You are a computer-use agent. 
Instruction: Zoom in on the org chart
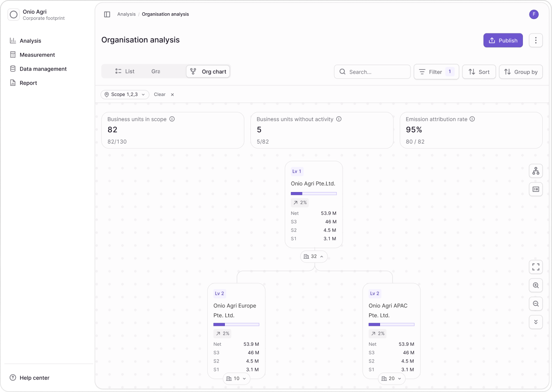click(x=536, y=285)
